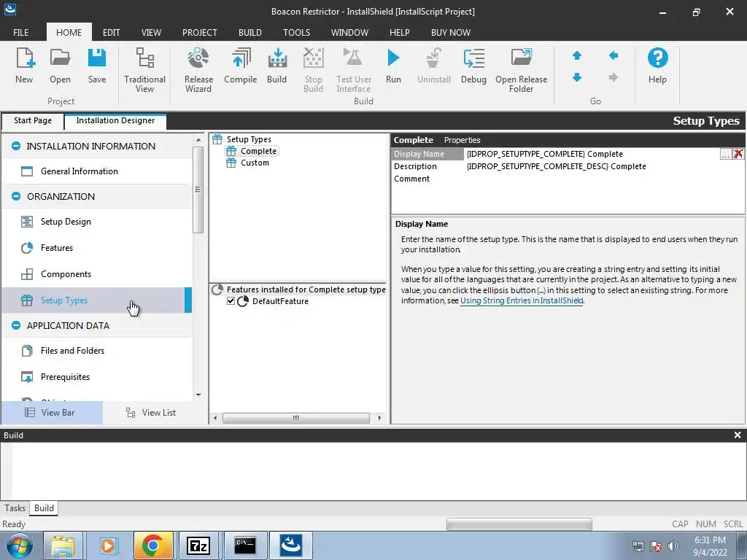
Task: Uncheck the DefaultFeature checkbox
Action: pyautogui.click(x=231, y=301)
